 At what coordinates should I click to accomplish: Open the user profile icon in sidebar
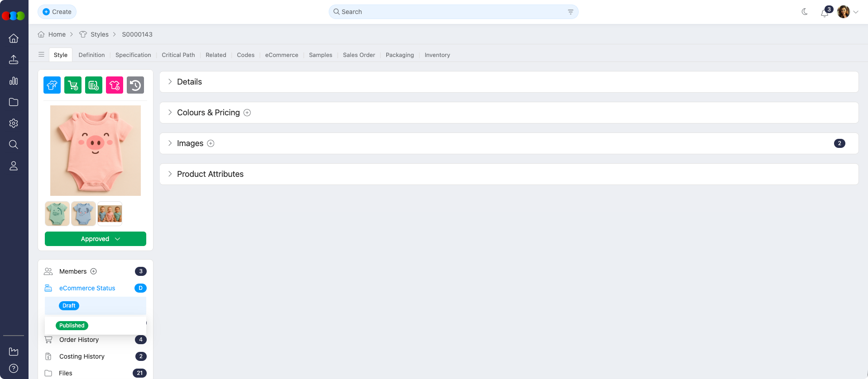(14, 166)
